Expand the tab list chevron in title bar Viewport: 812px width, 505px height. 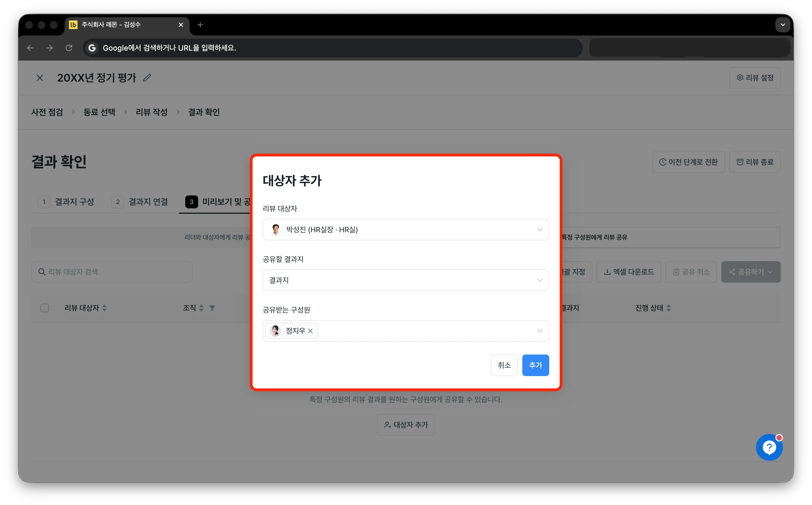(782, 25)
